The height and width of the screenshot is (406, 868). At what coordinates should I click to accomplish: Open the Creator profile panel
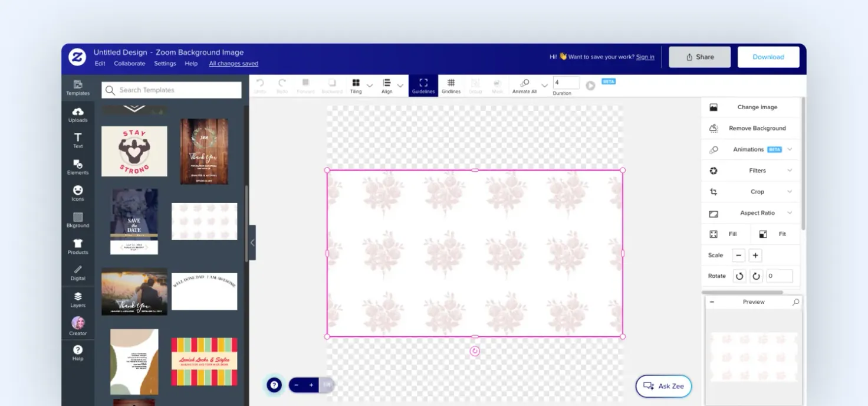click(x=78, y=326)
